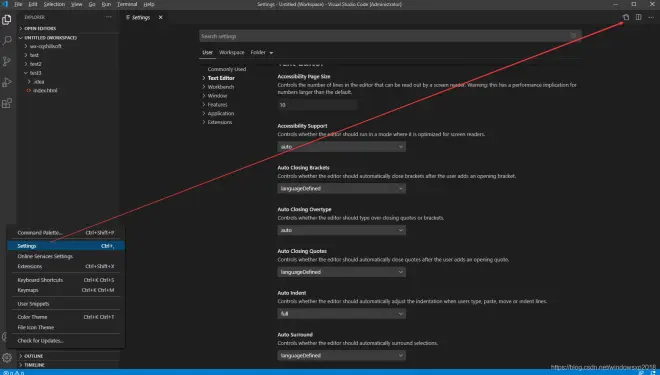The height and width of the screenshot is (375, 660).
Task: Open the Source Control view
Action: [x=7, y=61]
